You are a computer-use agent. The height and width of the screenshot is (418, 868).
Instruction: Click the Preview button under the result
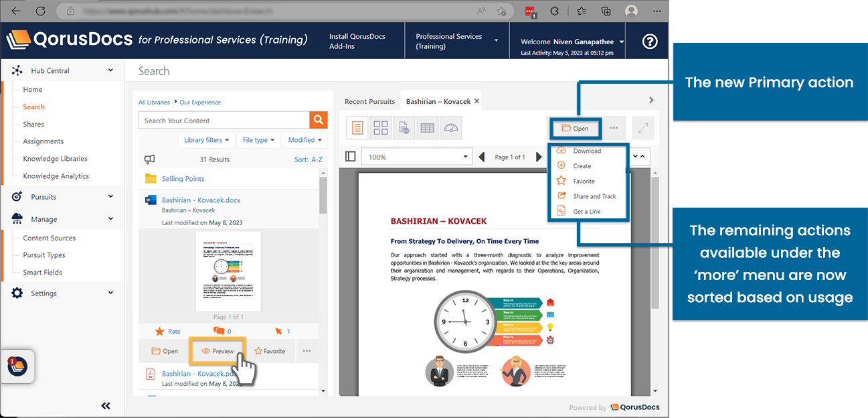click(217, 351)
